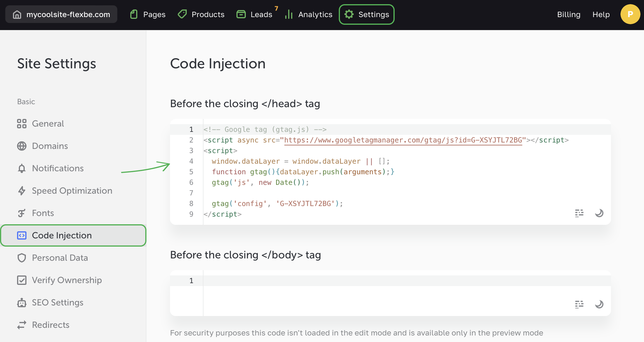The height and width of the screenshot is (342, 644).
Task: Open user profile avatar
Action: tap(630, 14)
